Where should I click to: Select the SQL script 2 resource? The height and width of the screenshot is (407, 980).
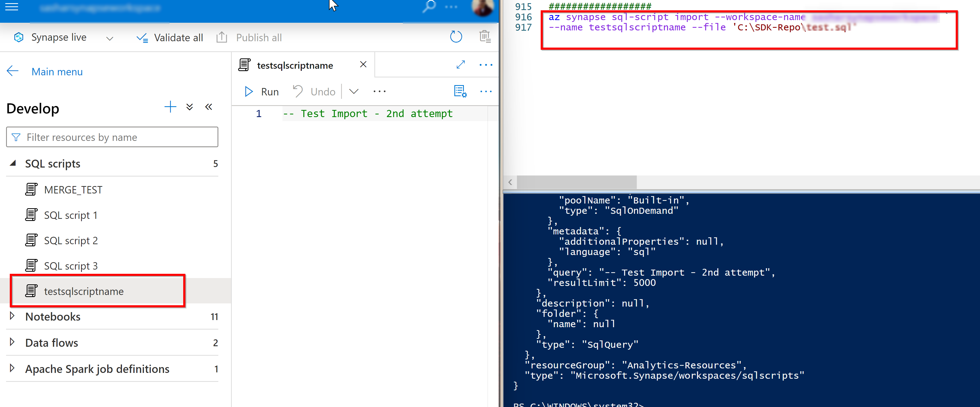coord(71,240)
